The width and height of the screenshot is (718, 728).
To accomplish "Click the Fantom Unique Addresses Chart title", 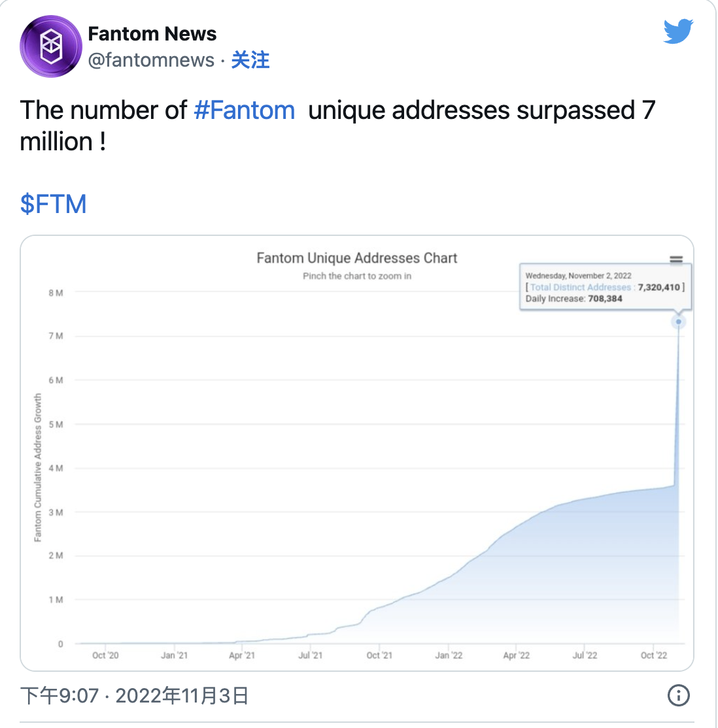I will tap(357, 258).
